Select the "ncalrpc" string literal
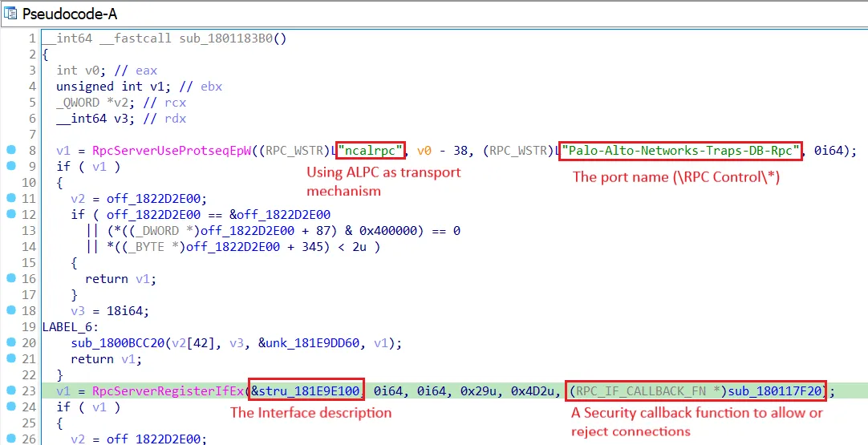 (x=370, y=151)
